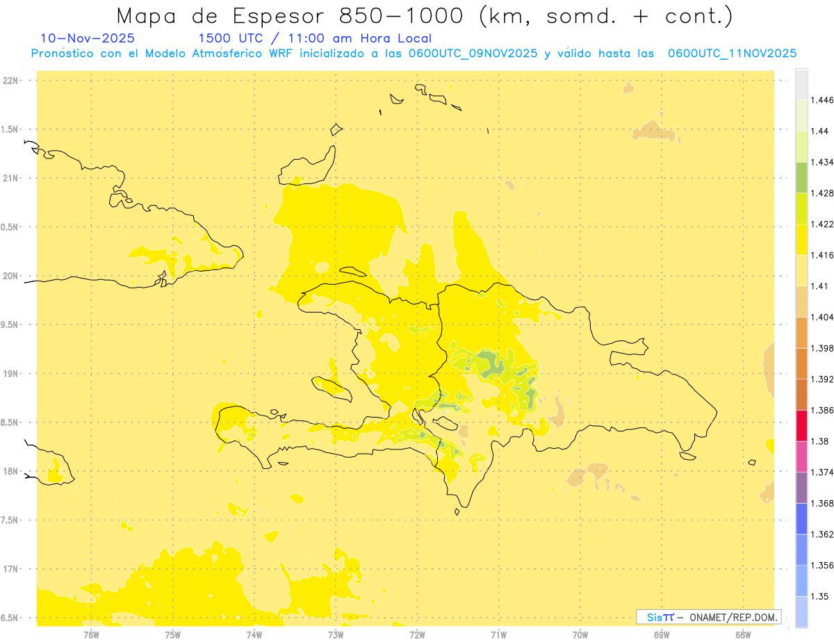Pick the orange swatch between 1.398 and 1.404
This screenshot has width=834, height=644.
click(x=801, y=333)
